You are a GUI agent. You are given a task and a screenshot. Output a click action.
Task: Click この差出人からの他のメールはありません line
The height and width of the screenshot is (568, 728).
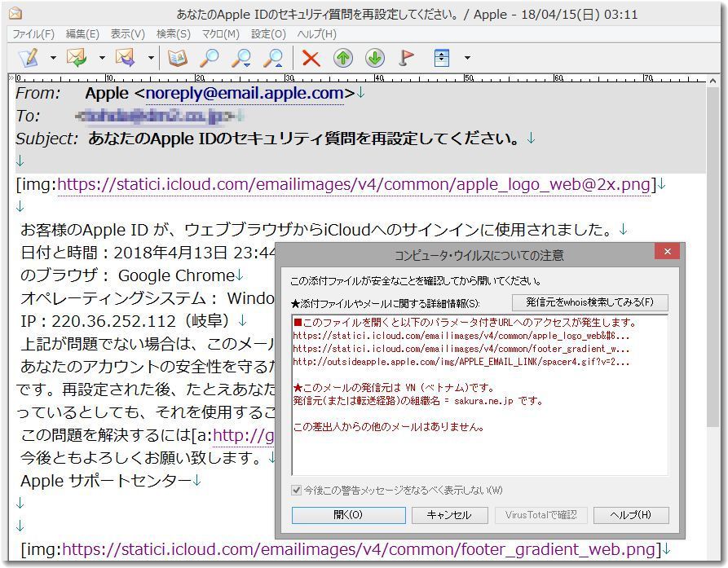click(389, 427)
